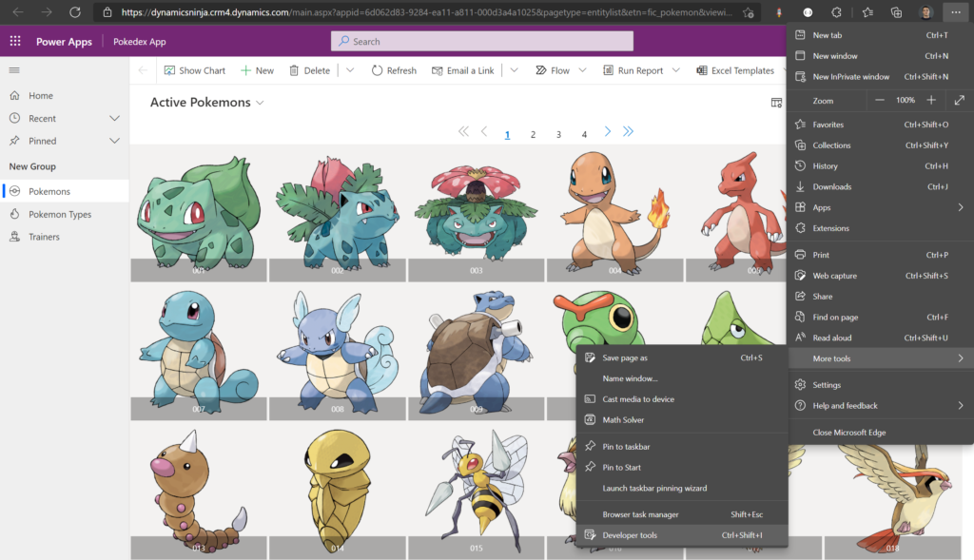974x560 pixels.
Task: Open the Active Pokemons view selector
Action: [206, 103]
